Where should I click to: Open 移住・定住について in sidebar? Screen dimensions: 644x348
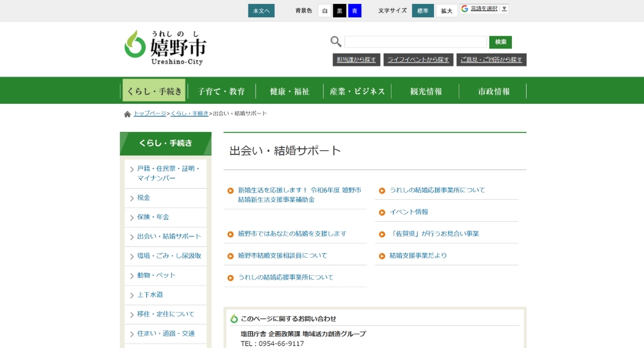point(166,314)
